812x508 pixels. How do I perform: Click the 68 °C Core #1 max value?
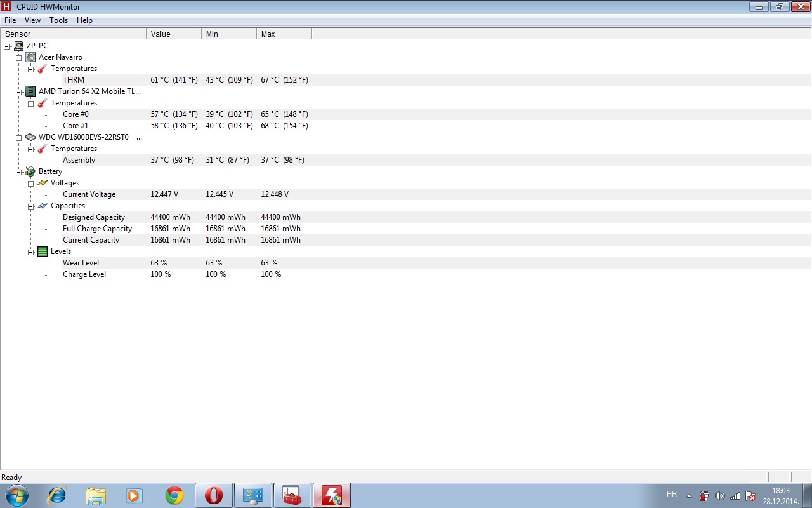pyautogui.click(x=284, y=126)
